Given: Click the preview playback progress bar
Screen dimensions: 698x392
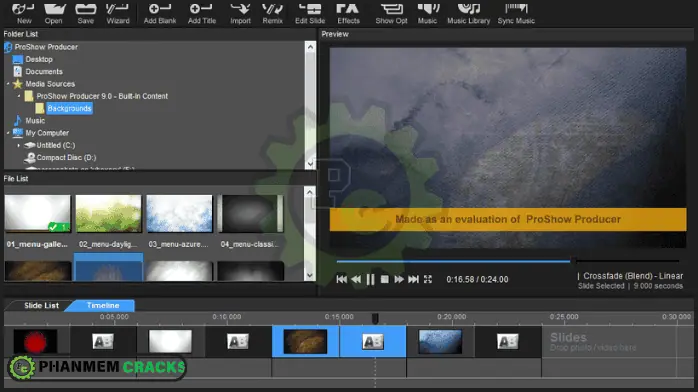Looking at the screenshot, I should [507, 261].
